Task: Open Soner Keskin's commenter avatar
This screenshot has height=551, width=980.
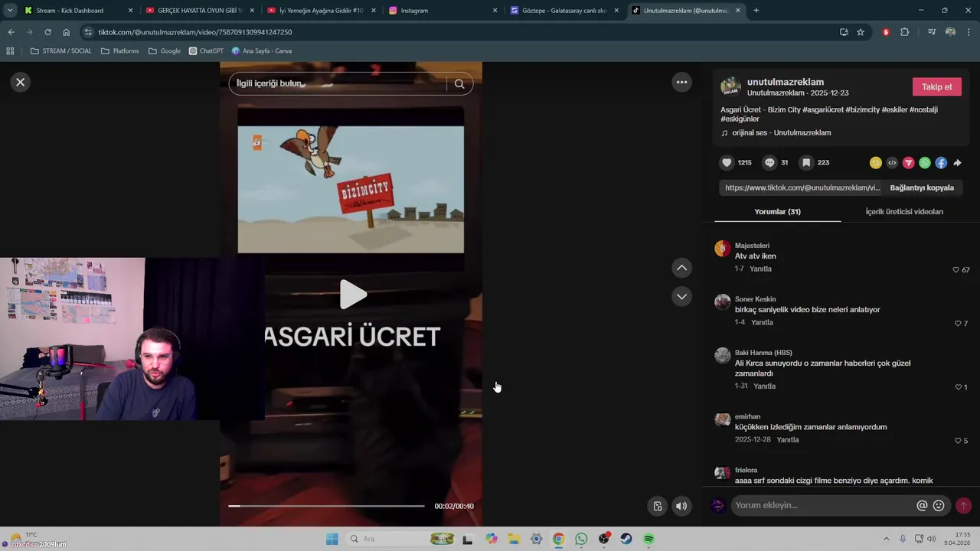Action: (723, 302)
